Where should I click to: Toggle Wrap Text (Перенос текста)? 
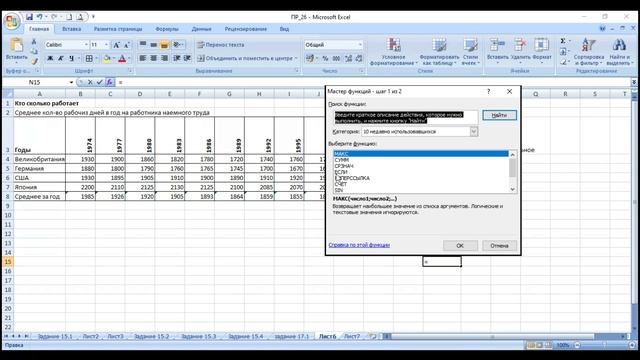221,45
